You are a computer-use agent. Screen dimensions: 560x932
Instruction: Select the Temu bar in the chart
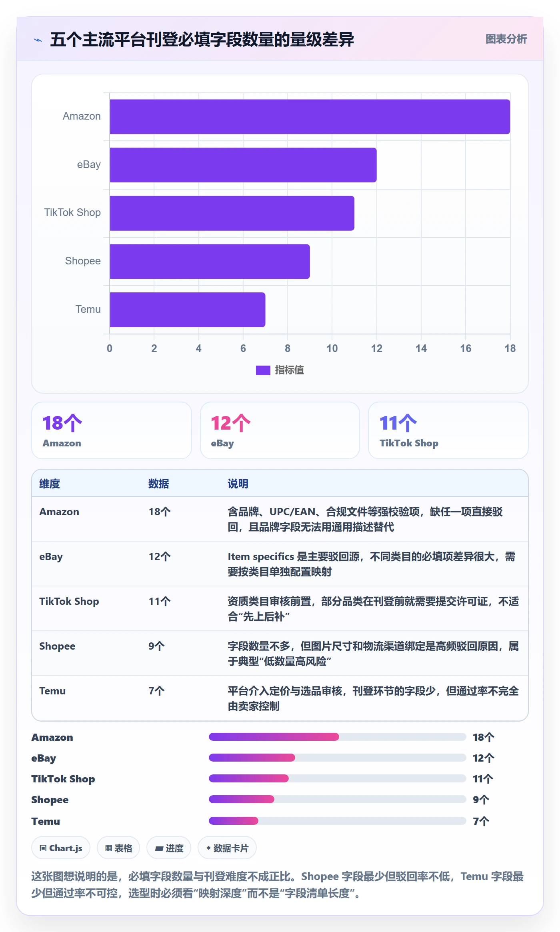coord(188,310)
